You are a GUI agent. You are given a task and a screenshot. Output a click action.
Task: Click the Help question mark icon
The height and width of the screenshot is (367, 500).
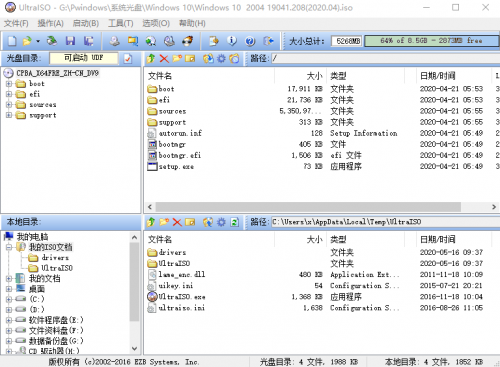pos(250,41)
